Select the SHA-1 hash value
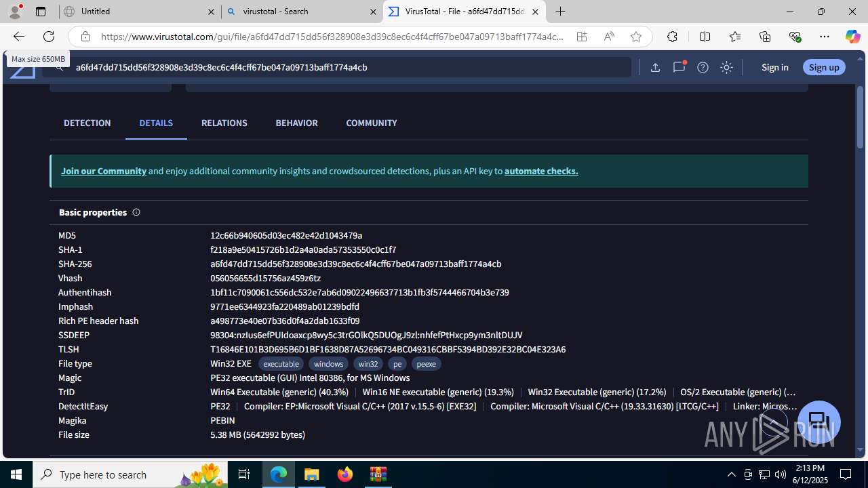Screen dimensions: 868x488 (x=303, y=249)
